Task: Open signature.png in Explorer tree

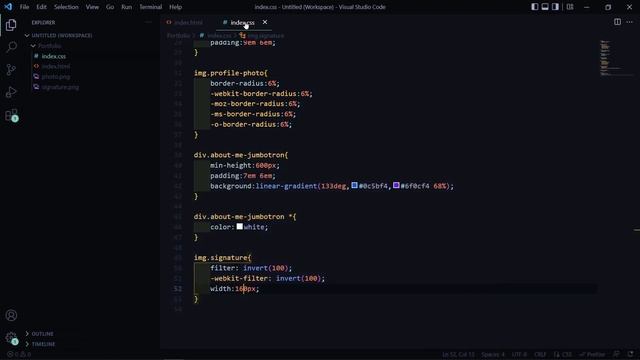Action: (x=60, y=87)
